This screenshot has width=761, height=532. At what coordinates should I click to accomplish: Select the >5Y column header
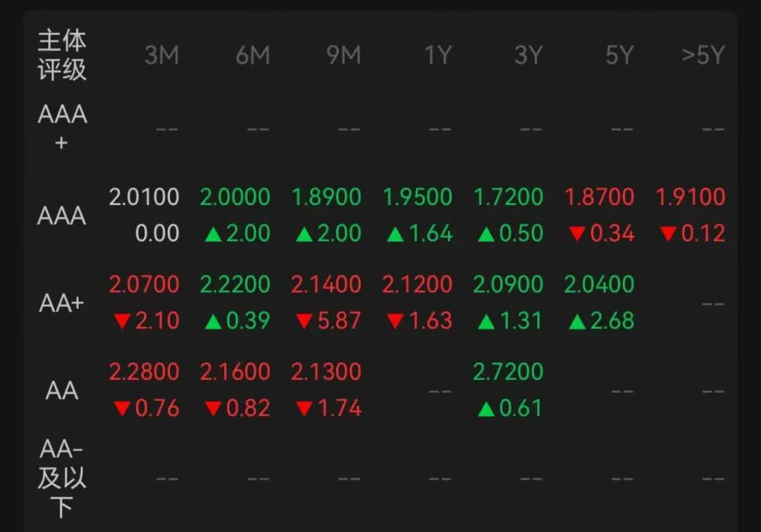(703, 56)
